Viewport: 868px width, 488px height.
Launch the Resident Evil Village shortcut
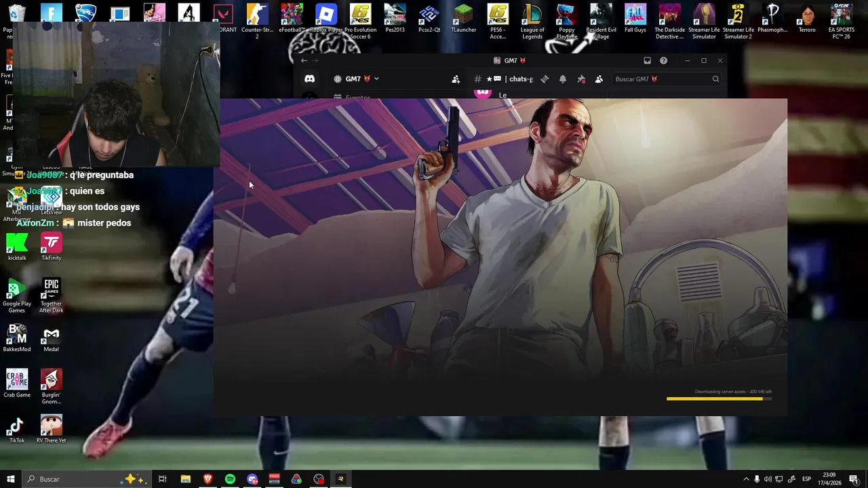(601, 20)
